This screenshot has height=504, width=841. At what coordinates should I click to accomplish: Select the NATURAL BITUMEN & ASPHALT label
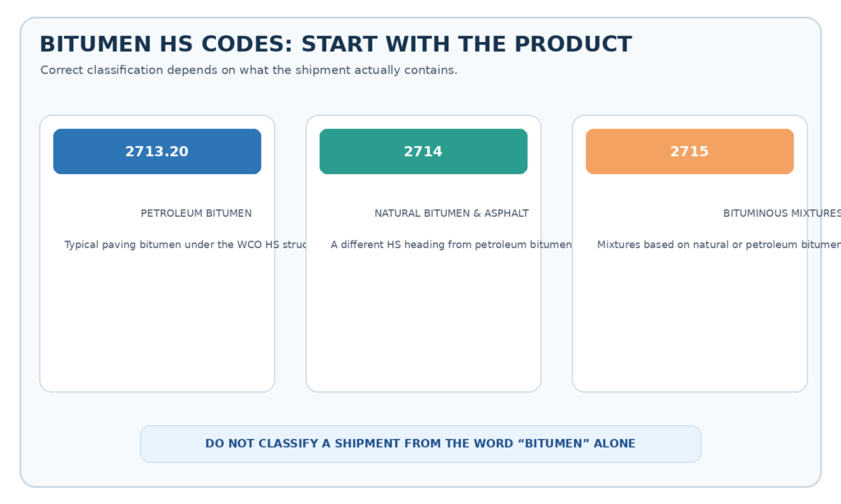452,213
